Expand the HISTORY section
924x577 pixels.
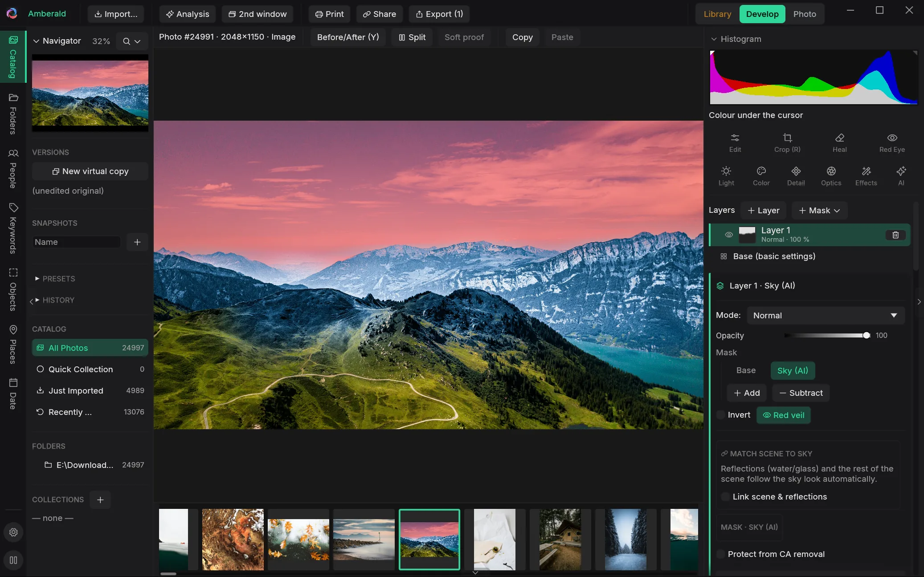pos(55,300)
